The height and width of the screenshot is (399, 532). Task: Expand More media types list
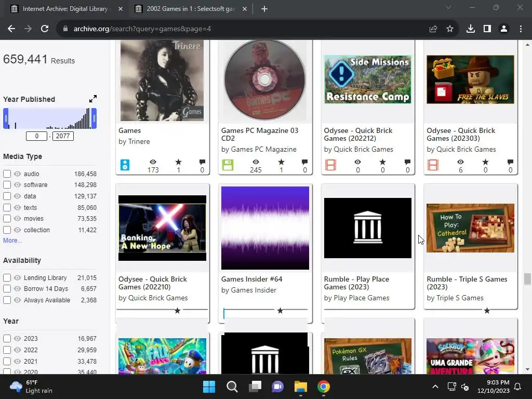pyautogui.click(x=12, y=240)
